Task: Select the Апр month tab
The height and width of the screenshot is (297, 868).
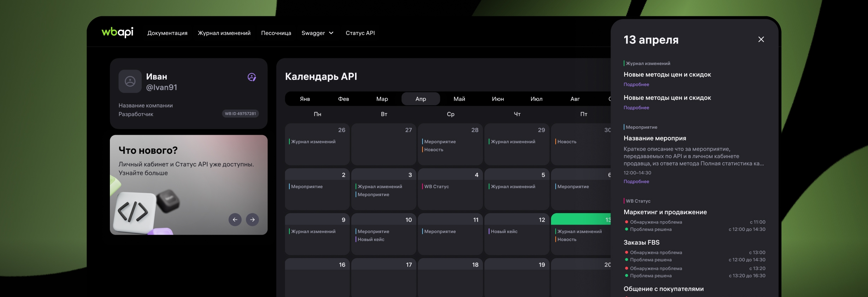Action: coord(420,99)
